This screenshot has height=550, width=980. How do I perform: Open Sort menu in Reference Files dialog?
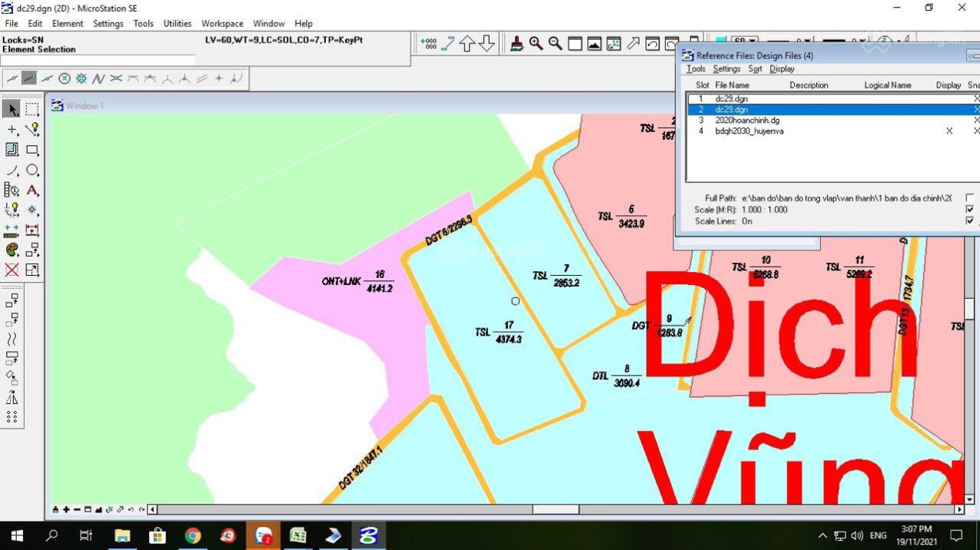(756, 69)
